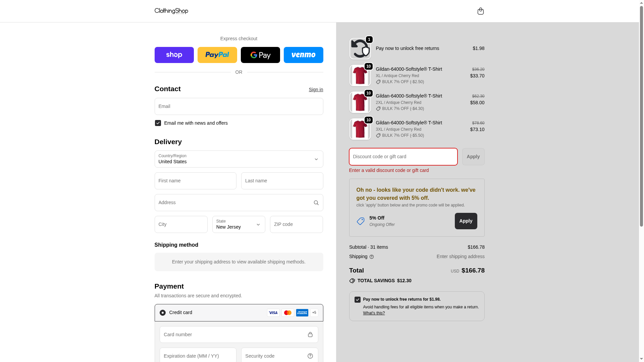
Task: Show the +5 more card types
Action: [x=314, y=313]
